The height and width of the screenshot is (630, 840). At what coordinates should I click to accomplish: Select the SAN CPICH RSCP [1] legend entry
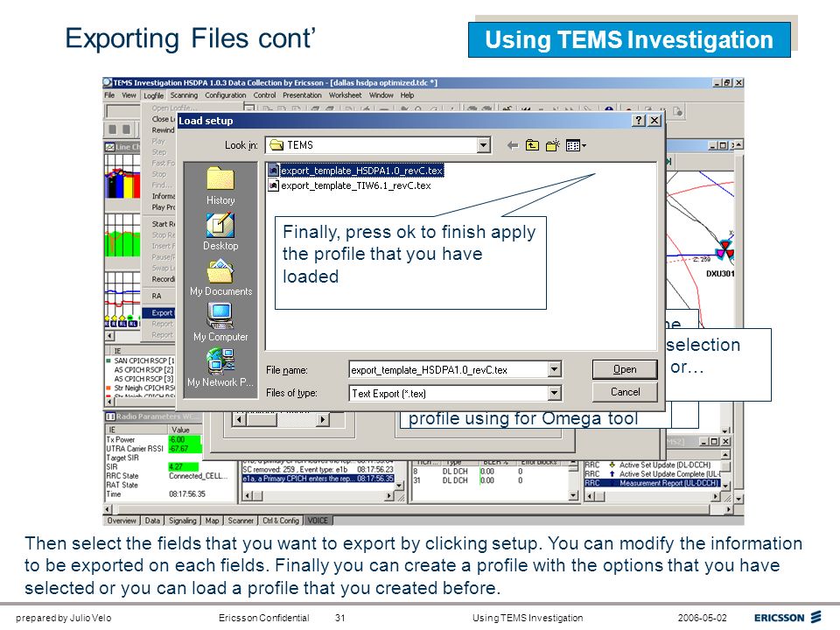(141, 360)
